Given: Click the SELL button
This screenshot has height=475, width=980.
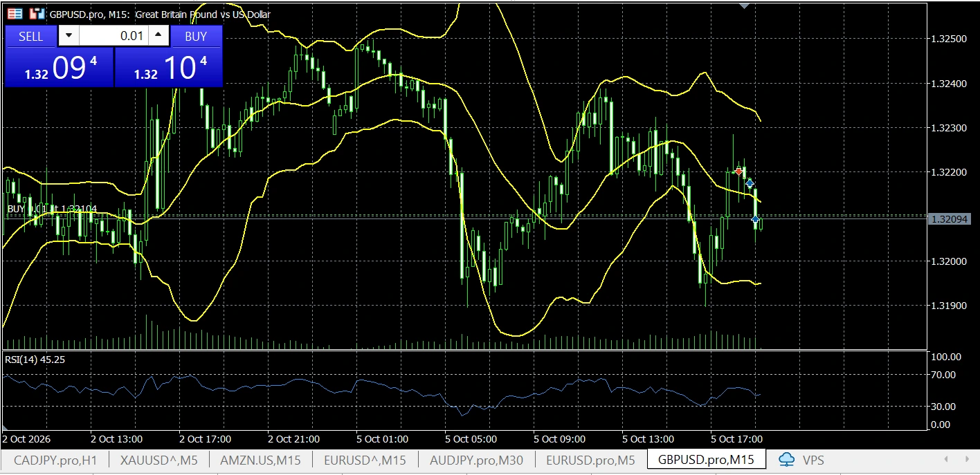Looking at the screenshot, I should (30, 37).
